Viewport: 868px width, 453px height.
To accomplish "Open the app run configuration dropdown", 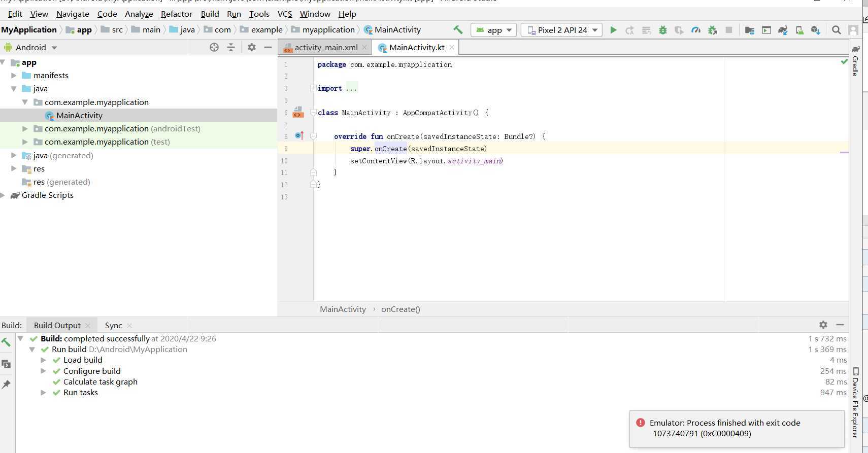I will [x=494, y=30].
